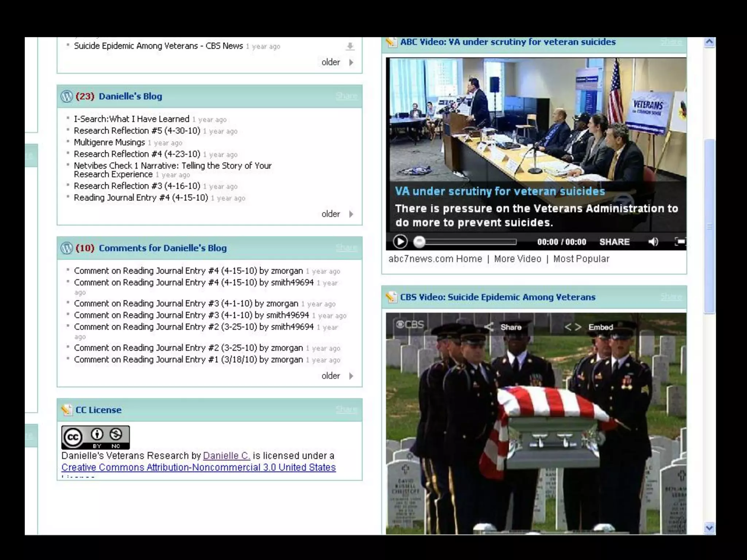The height and width of the screenshot is (560, 747).
Task: Click the scroll down arrow on page scrollbar
Action: 709,528
